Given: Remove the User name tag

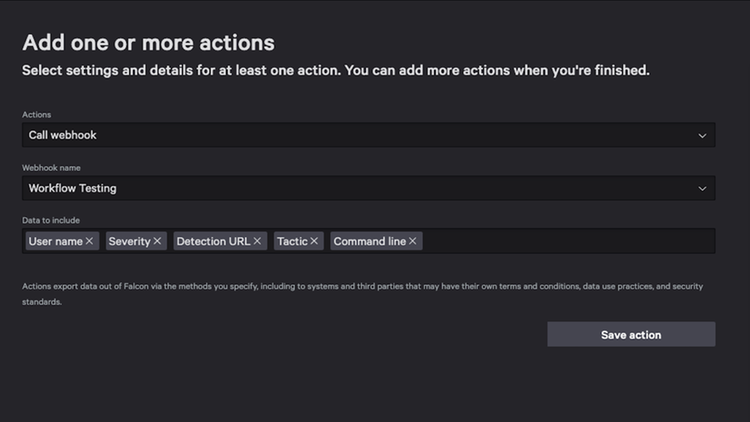Looking at the screenshot, I should coord(90,241).
